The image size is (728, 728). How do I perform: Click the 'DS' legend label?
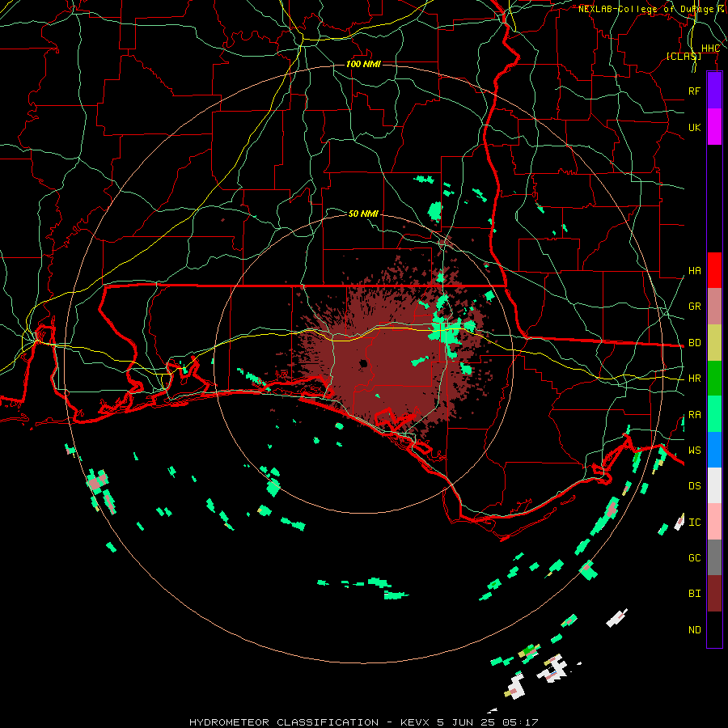[x=694, y=486]
